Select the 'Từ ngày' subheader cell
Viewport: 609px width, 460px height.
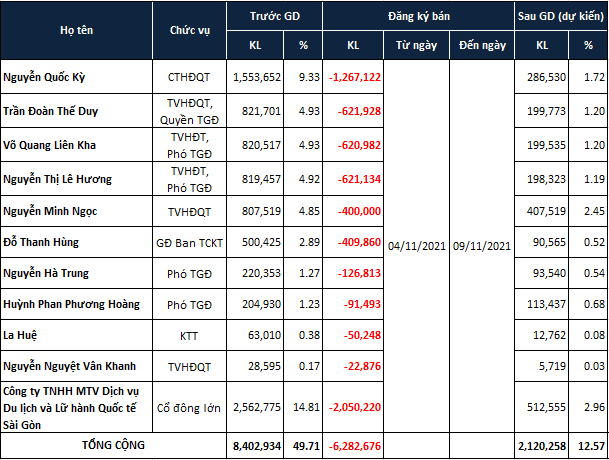(x=416, y=45)
